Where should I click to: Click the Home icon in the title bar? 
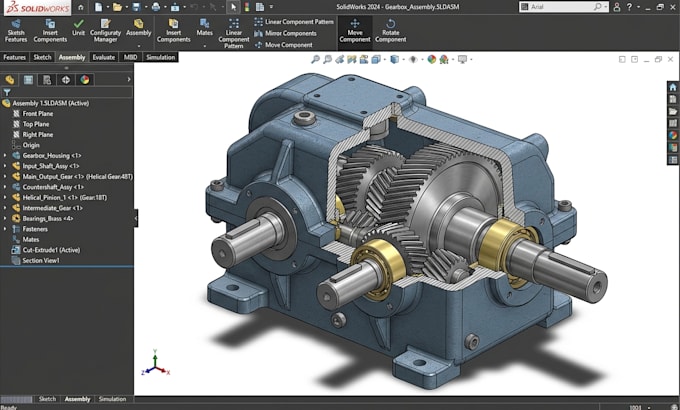pos(80,7)
